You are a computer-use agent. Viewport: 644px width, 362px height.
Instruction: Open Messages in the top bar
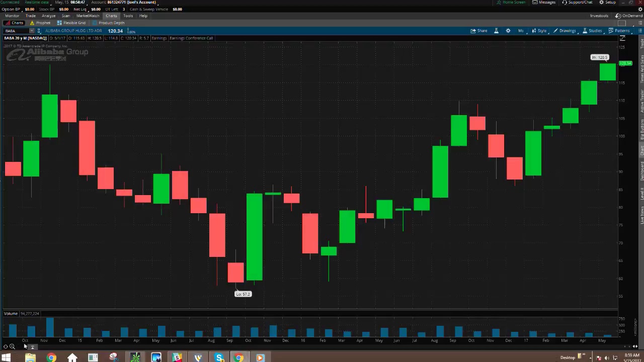[x=544, y=3]
